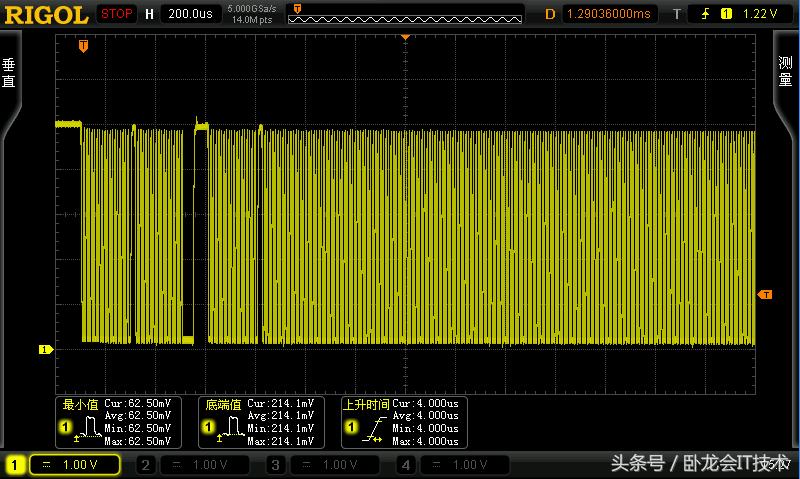This screenshot has width=800, height=479.
Task: Click the rising edge trigger icon
Action: coord(704,14)
